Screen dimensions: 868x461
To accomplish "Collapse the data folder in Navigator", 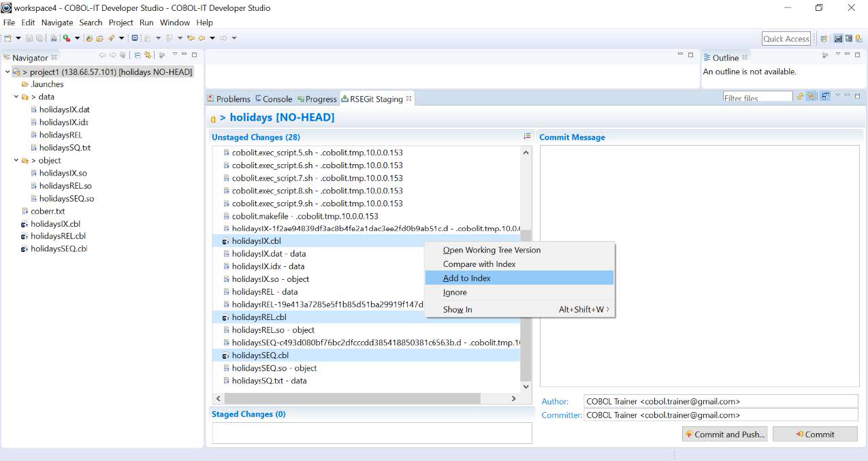I will tap(16, 97).
